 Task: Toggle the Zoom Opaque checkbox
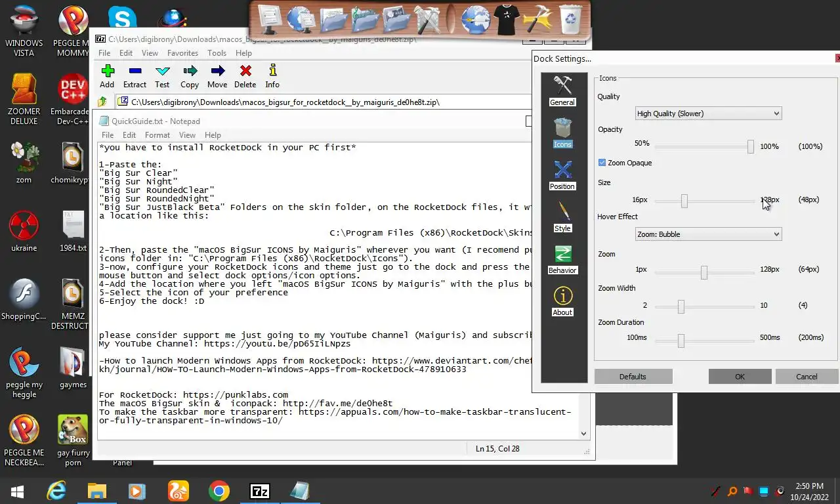pos(602,163)
